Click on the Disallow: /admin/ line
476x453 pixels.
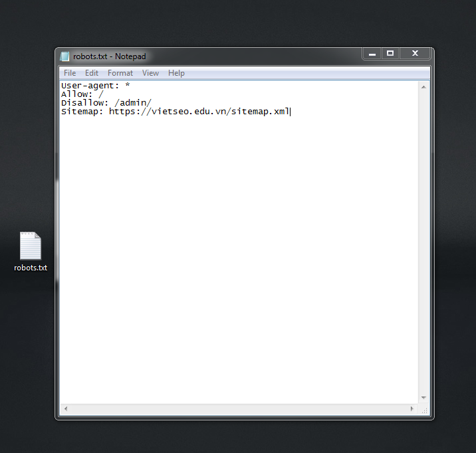coord(106,103)
